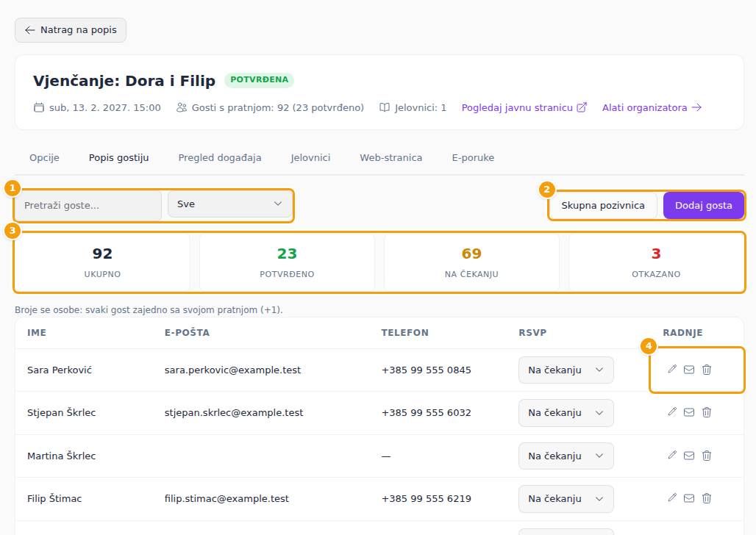Image resolution: width=756 pixels, height=535 pixels.
Task: Click email filip.stimac@example.test
Action: [227, 498]
